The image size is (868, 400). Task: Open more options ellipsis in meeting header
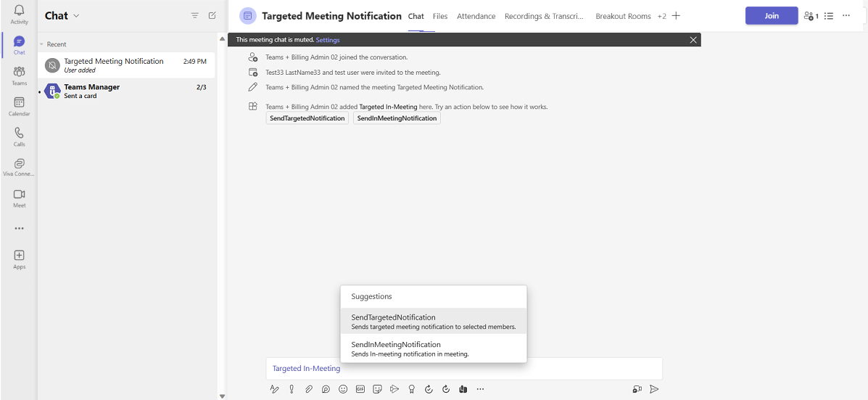(846, 16)
